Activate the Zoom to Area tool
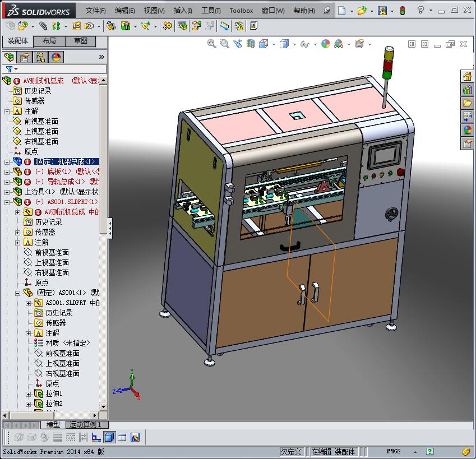Viewport: 476px width, 459px height. [225, 44]
